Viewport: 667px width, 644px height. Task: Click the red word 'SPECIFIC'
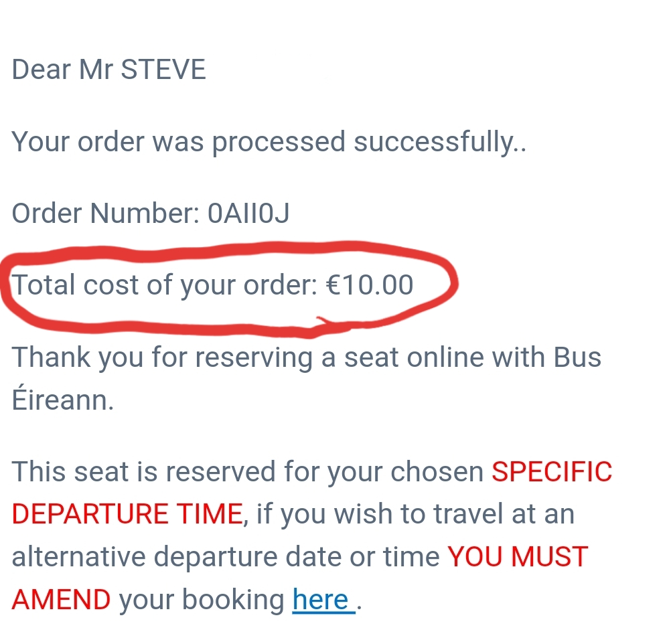pos(552,471)
